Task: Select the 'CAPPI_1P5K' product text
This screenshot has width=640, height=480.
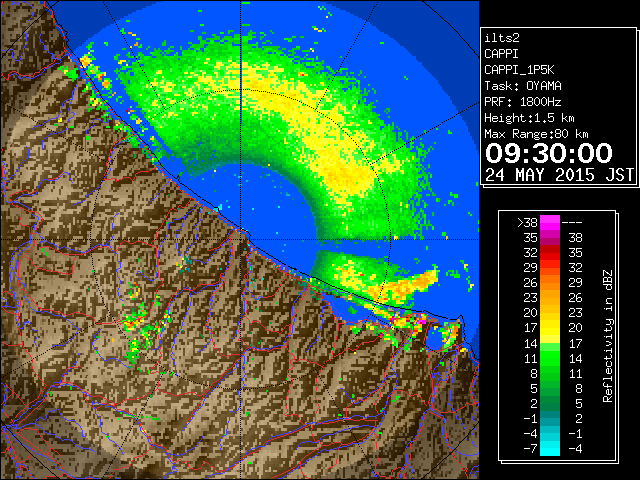Action: tap(519, 70)
